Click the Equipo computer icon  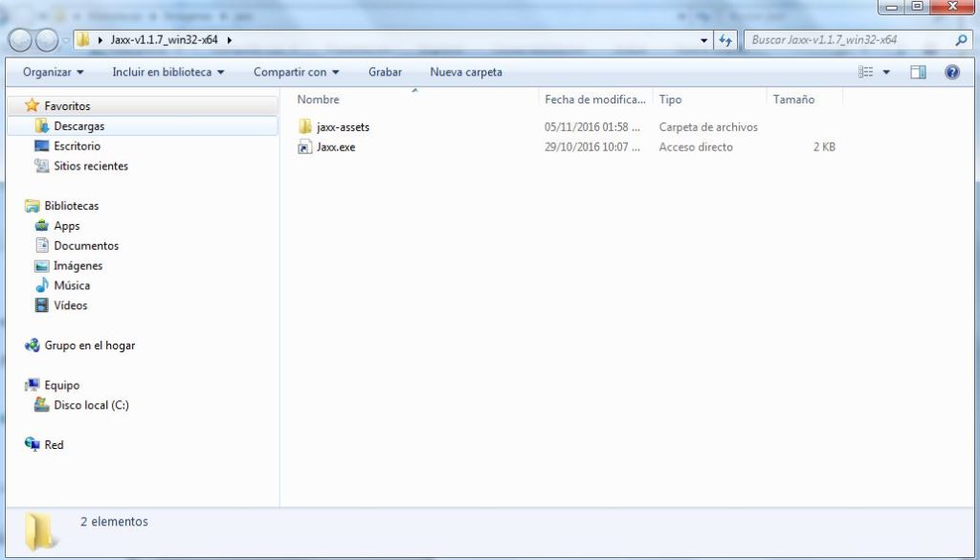pos(32,385)
